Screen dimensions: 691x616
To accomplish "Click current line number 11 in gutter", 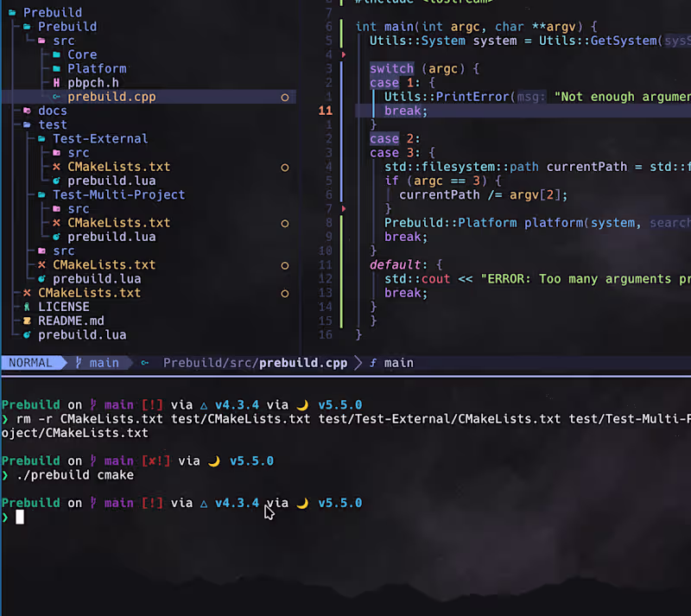I will pos(326,111).
